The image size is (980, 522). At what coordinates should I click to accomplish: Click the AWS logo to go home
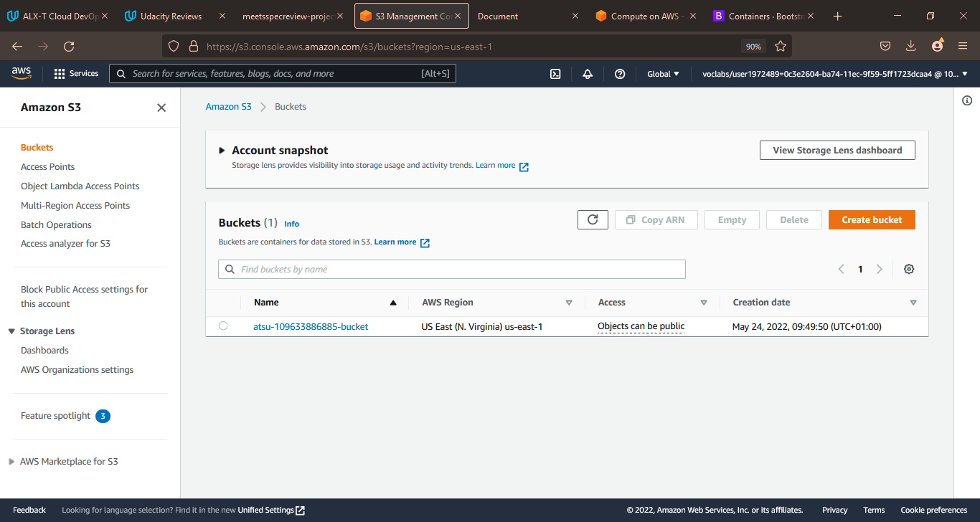click(x=21, y=72)
